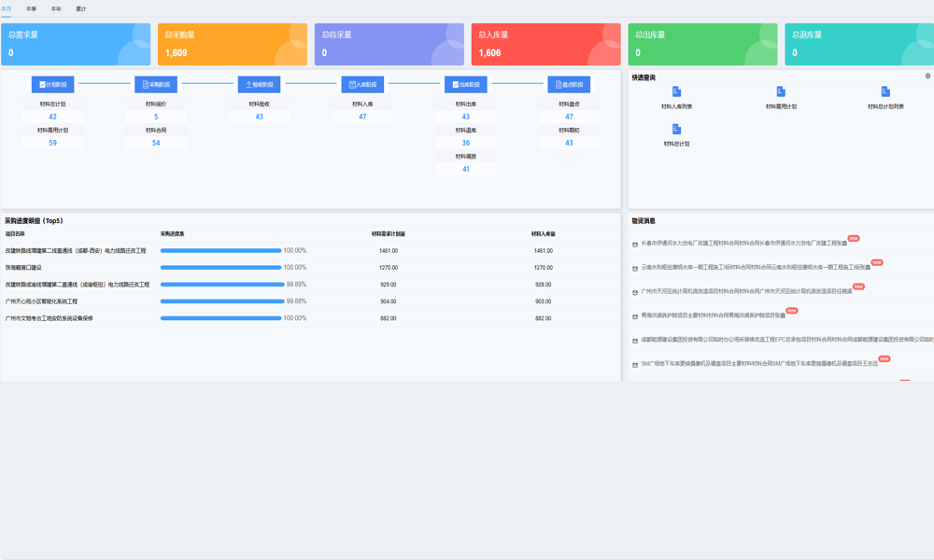Screen dimensions: 934x560
Task: Click the 材料总计划列表 document icon
Action: (885, 92)
